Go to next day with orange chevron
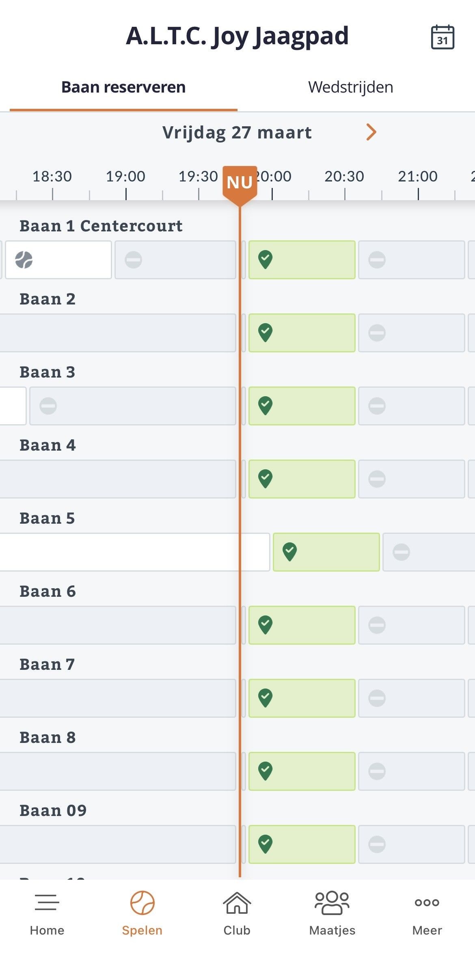Image resolution: width=475 pixels, height=980 pixels. [371, 132]
